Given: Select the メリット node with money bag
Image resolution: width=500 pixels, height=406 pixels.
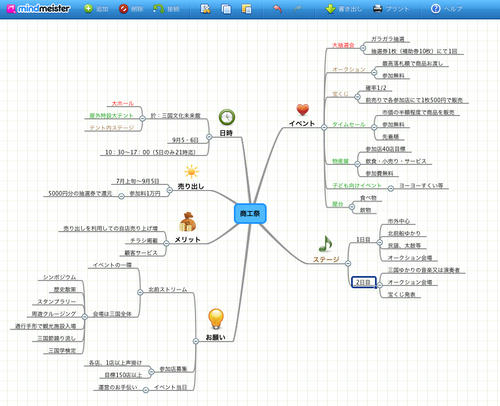Looking at the screenshot, I should click(187, 239).
